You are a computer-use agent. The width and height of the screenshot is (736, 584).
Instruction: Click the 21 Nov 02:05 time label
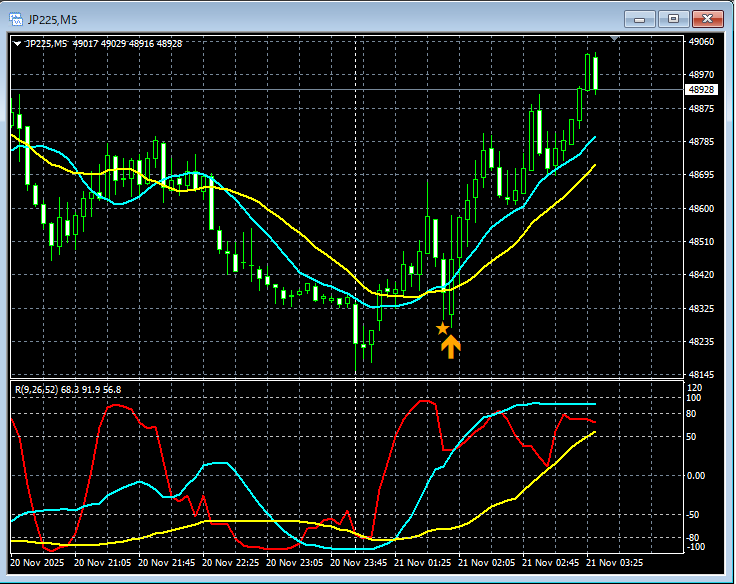click(486, 562)
